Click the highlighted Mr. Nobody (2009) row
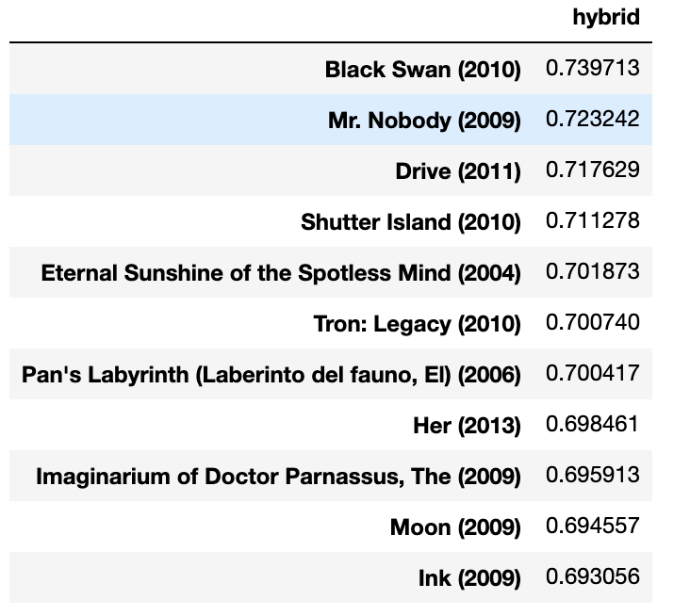The width and height of the screenshot is (690, 616). point(424,120)
